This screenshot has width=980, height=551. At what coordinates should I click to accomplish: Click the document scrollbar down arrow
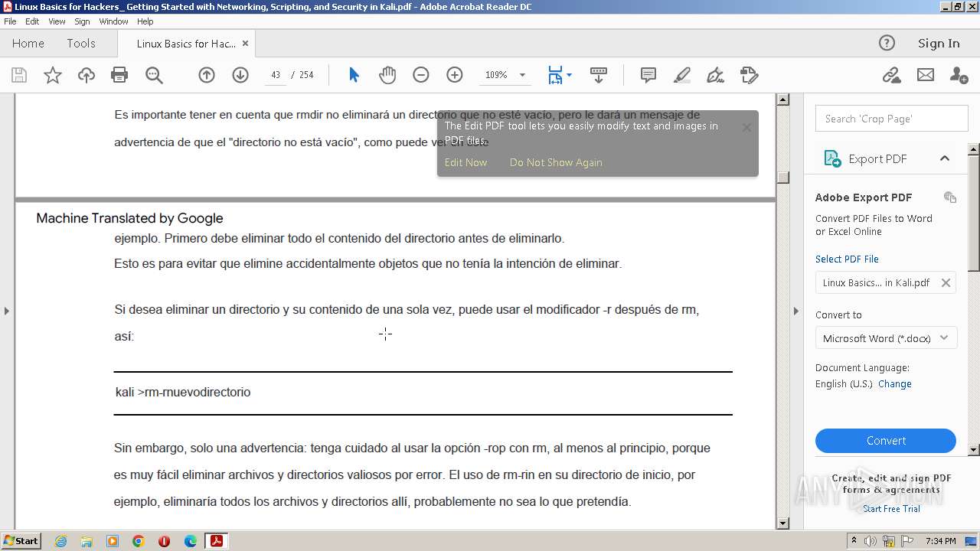(x=782, y=523)
